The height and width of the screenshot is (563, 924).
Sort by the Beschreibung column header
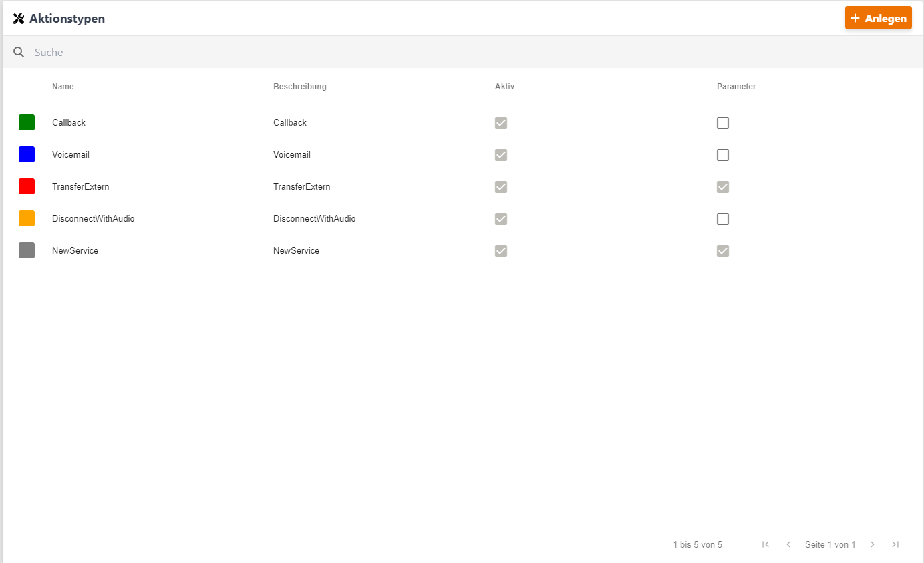pos(300,87)
